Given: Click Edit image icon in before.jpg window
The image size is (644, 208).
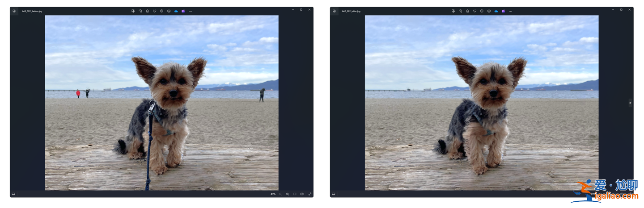Looking at the screenshot, I should [133, 11].
